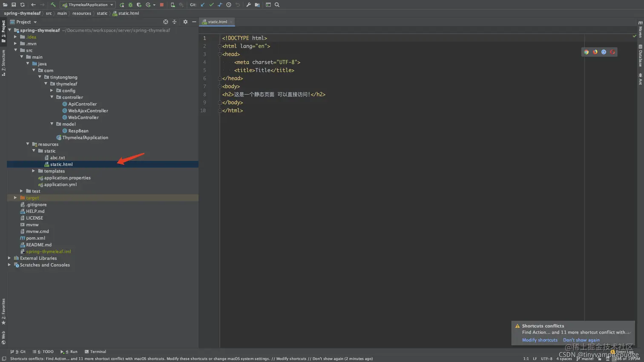Open the ThymeleafApplication run configuration dropdown

click(x=88, y=5)
